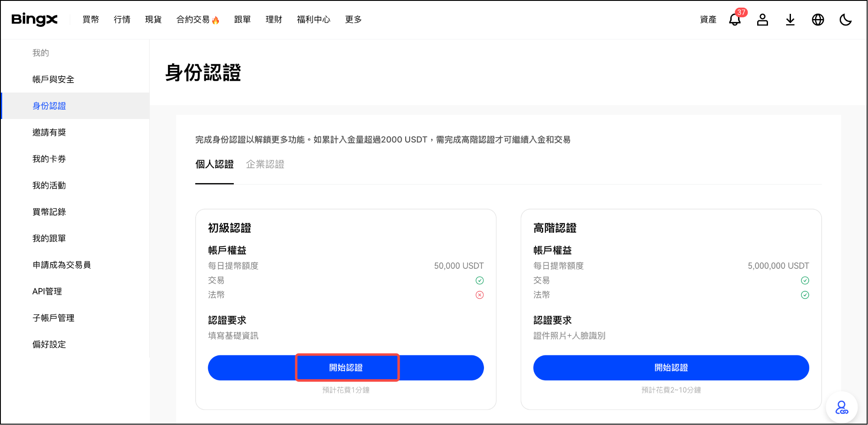868x425 pixels.
Task: Select the 個人認證 tab
Action: 214,164
